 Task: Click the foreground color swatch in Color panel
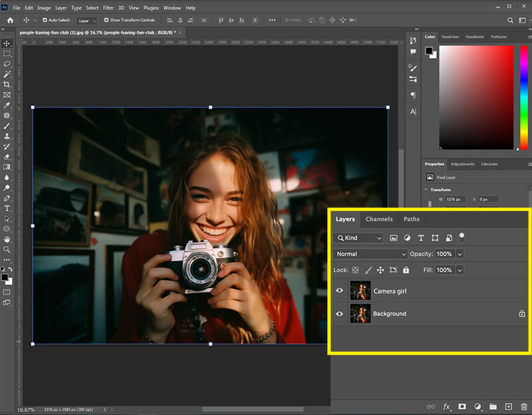[x=429, y=51]
